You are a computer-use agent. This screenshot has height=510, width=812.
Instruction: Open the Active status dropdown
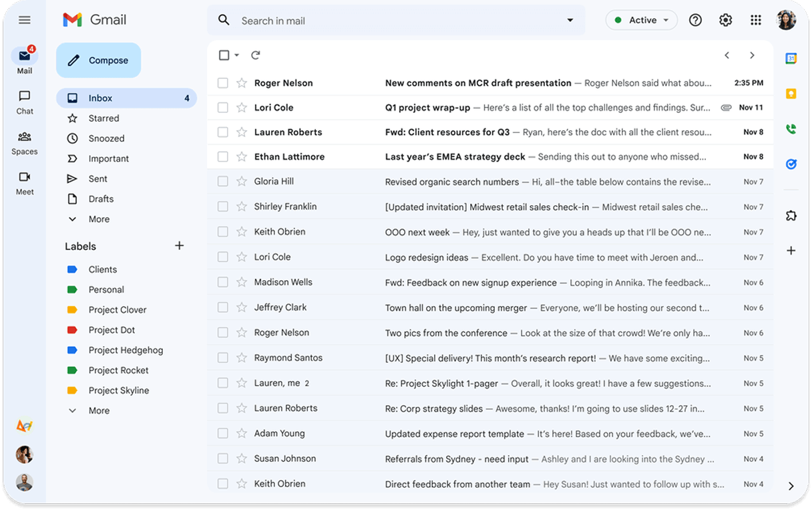642,20
